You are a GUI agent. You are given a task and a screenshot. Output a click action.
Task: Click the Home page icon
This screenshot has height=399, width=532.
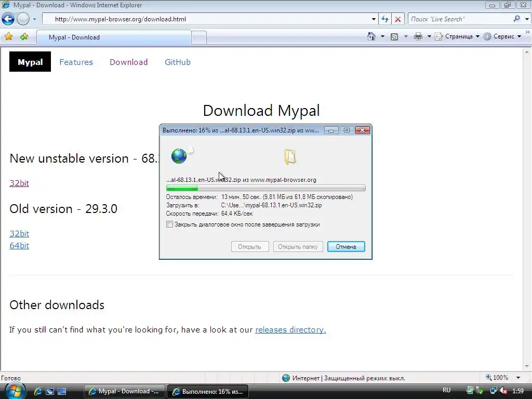pos(371,36)
